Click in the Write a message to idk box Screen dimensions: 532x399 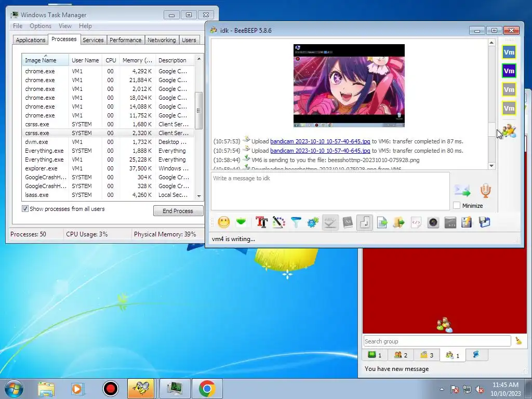(x=330, y=191)
